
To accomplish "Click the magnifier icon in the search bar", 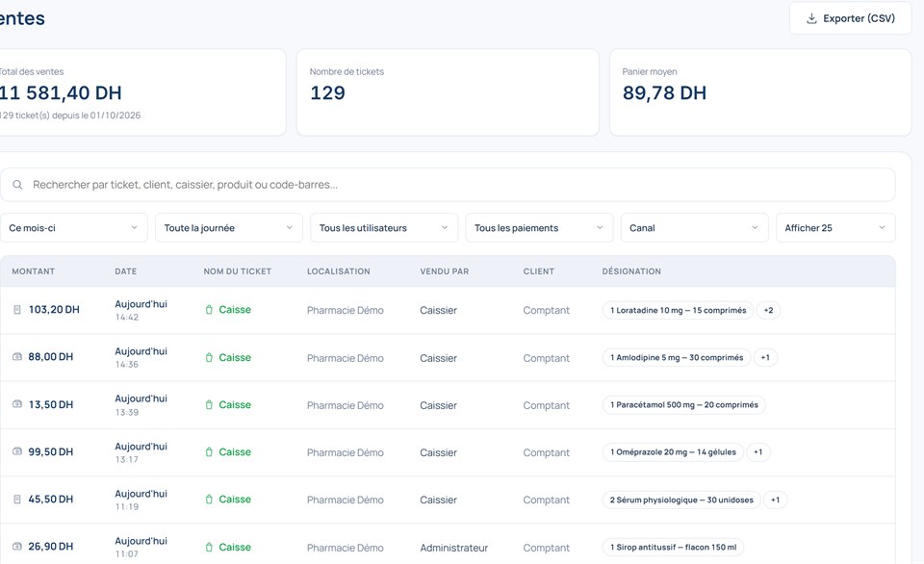I will (17, 185).
